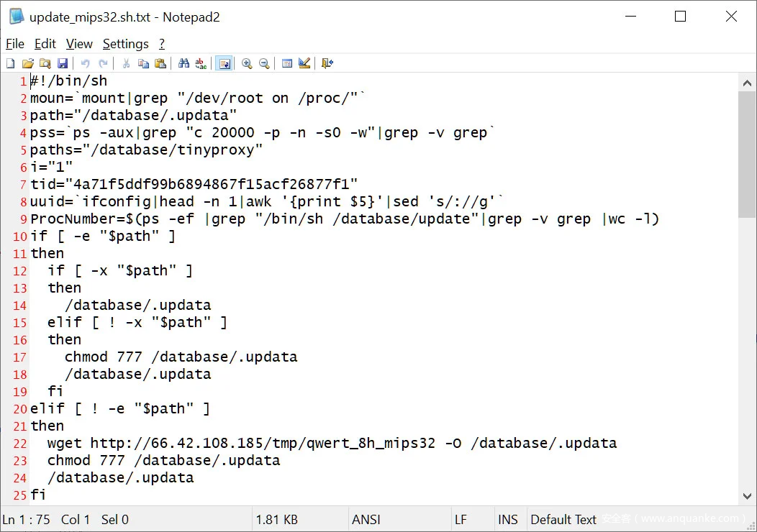
Task: Click the Open file folder icon
Action: click(x=28, y=63)
